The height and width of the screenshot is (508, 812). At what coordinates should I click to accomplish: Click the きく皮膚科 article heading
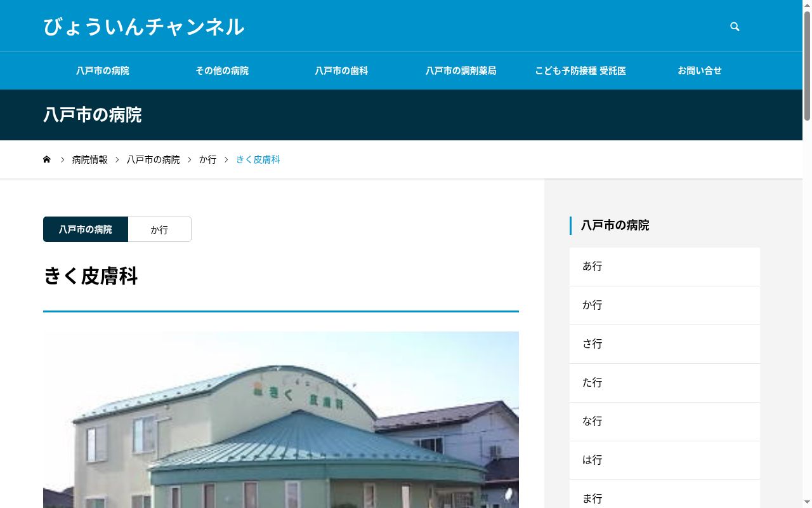click(91, 276)
